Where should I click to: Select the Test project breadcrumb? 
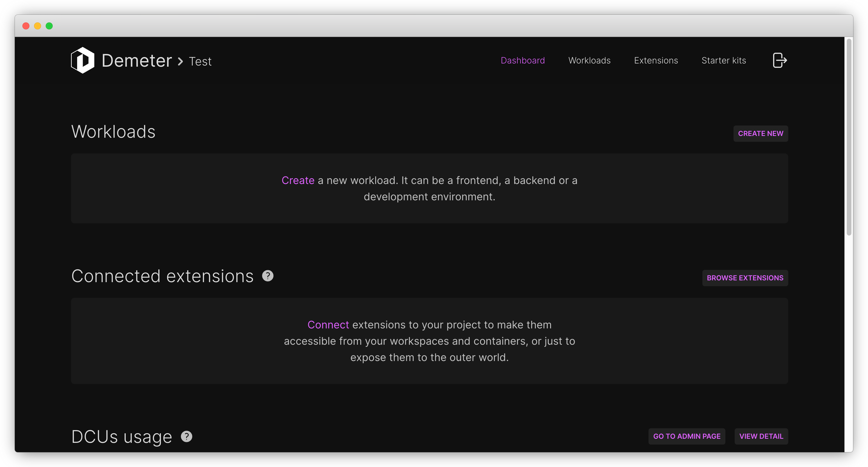pyautogui.click(x=200, y=61)
